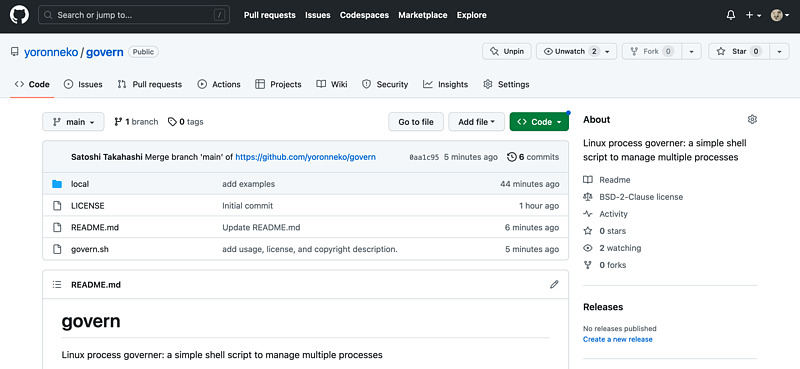The image size is (800, 369).
Task: Star the govern repository
Action: click(x=739, y=51)
